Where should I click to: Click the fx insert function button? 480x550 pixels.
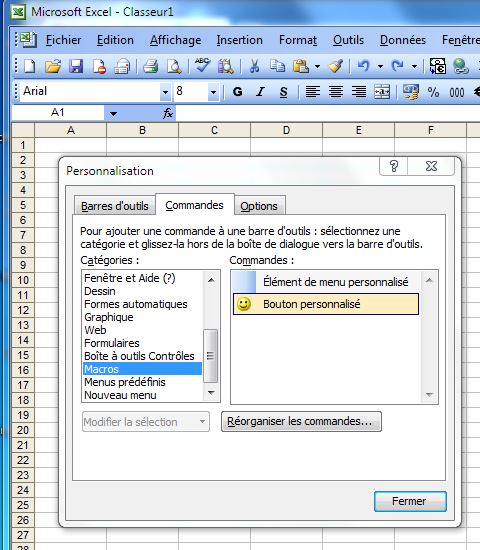168,113
